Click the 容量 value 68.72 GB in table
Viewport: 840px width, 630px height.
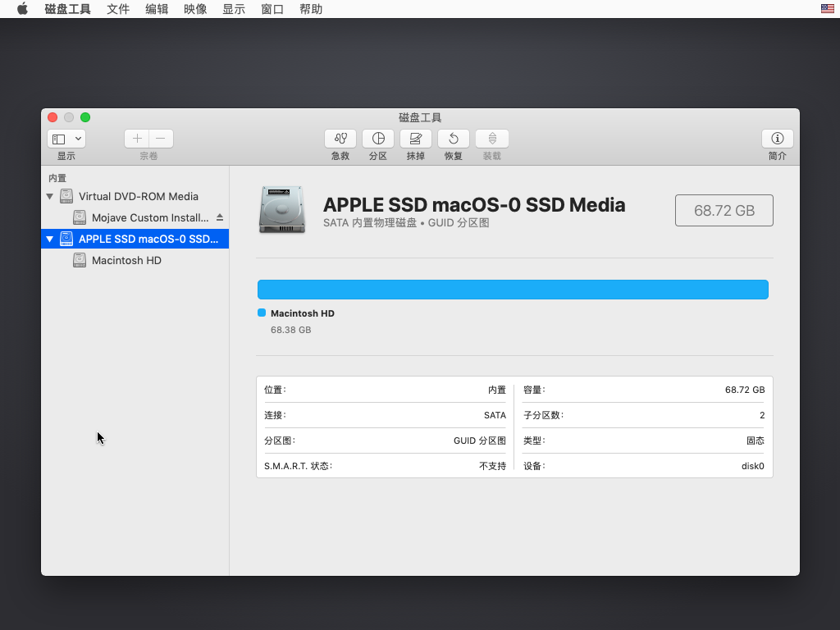[745, 390]
